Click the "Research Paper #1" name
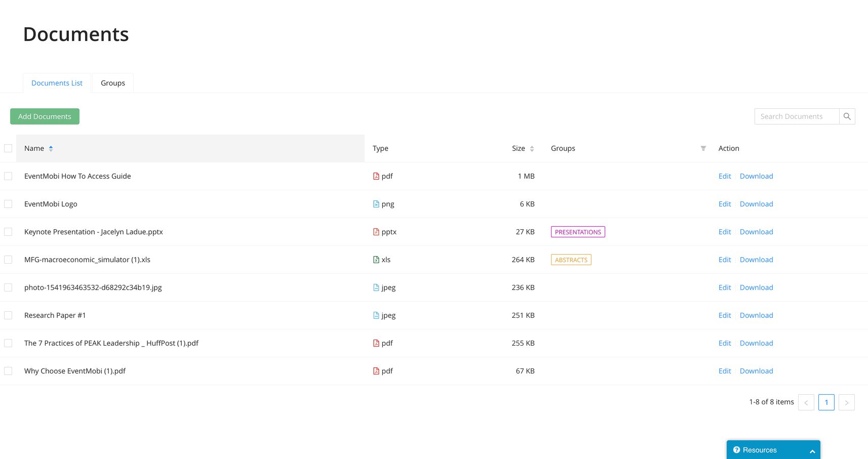 tap(55, 315)
